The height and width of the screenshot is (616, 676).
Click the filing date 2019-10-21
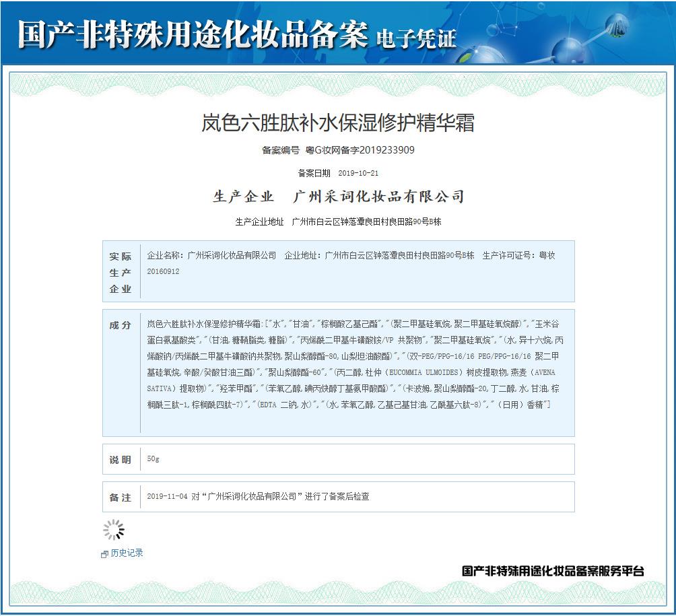tap(358, 173)
